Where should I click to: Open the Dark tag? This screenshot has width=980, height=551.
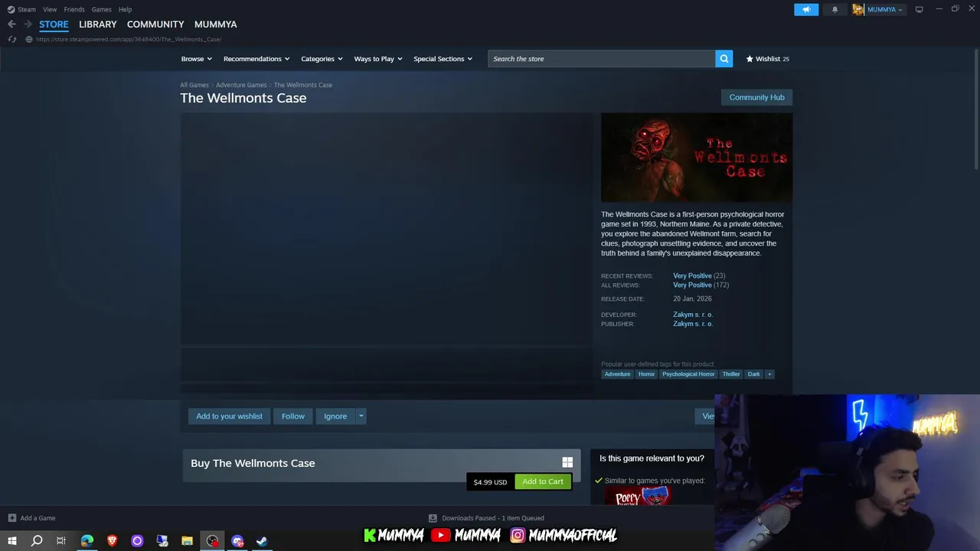point(754,374)
